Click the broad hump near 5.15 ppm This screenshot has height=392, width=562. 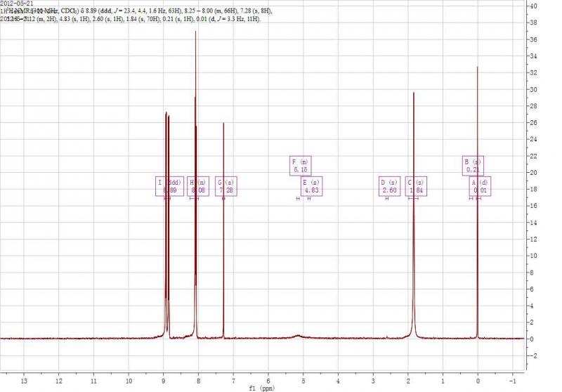[x=298, y=336]
